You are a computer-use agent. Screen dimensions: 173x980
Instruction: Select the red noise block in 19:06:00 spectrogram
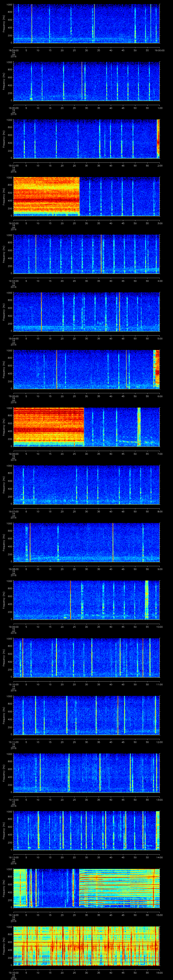click(x=48, y=426)
